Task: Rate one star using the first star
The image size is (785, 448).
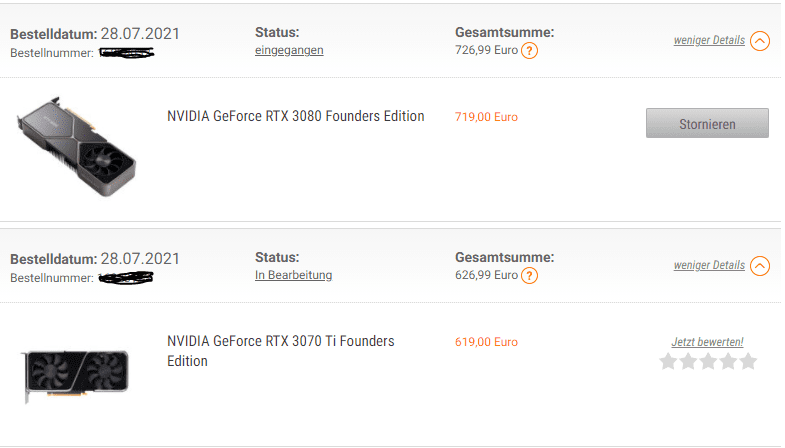Action: tap(669, 361)
